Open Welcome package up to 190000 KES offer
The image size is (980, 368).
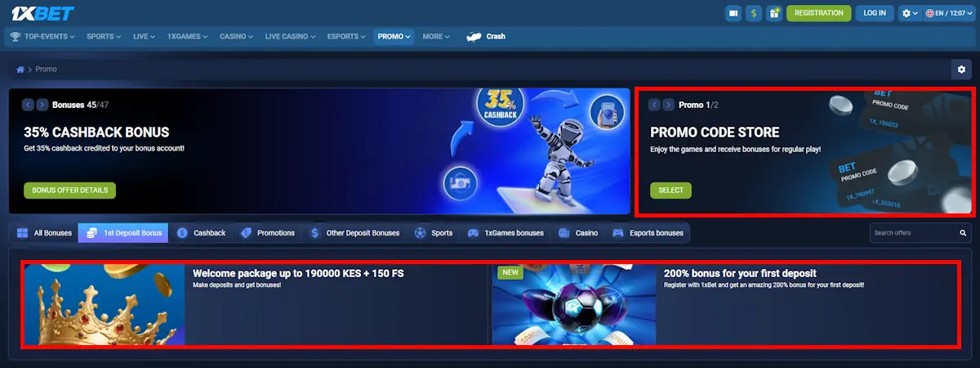pyautogui.click(x=298, y=273)
